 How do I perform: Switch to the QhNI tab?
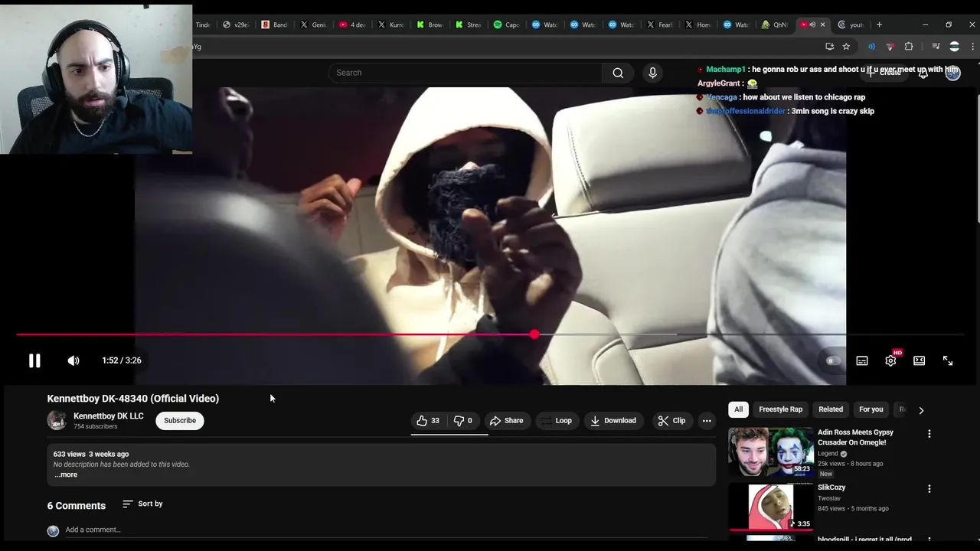click(x=774, y=24)
